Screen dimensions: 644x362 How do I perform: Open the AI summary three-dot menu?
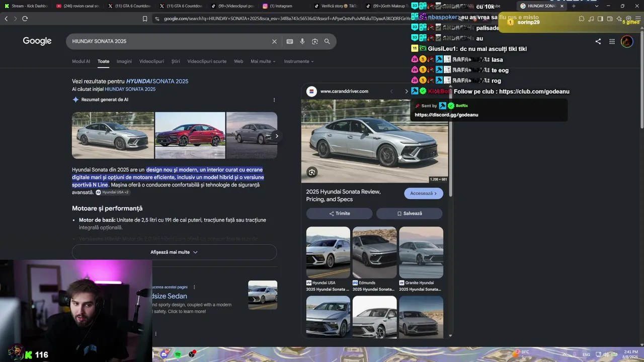274,100
